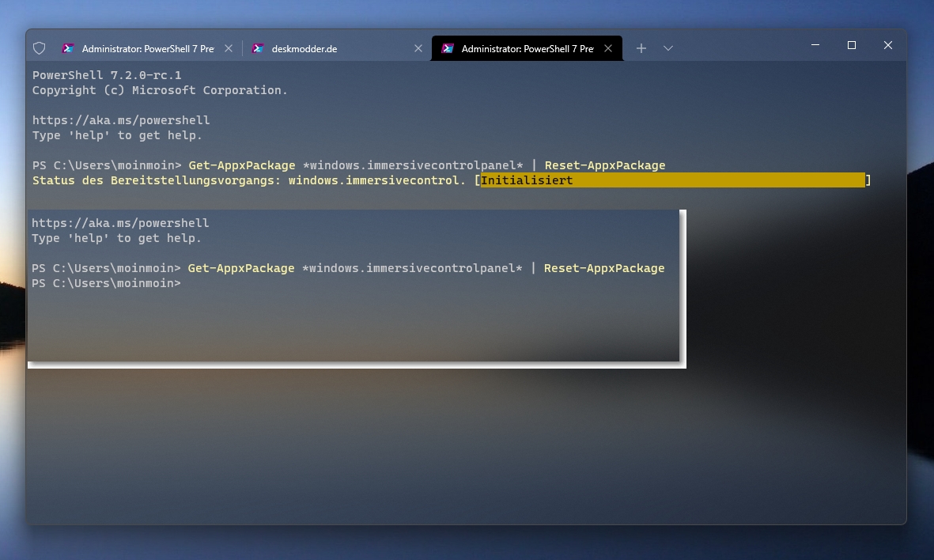Image resolution: width=934 pixels, height=560 pixels.
Task: Click https://aka.ms/powershell link in upper output
Action: point(121,120)
